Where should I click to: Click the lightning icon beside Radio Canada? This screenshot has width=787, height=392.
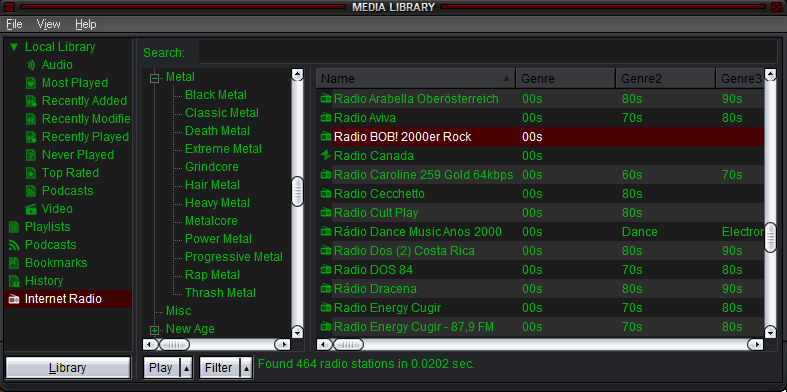click(326, 156)
